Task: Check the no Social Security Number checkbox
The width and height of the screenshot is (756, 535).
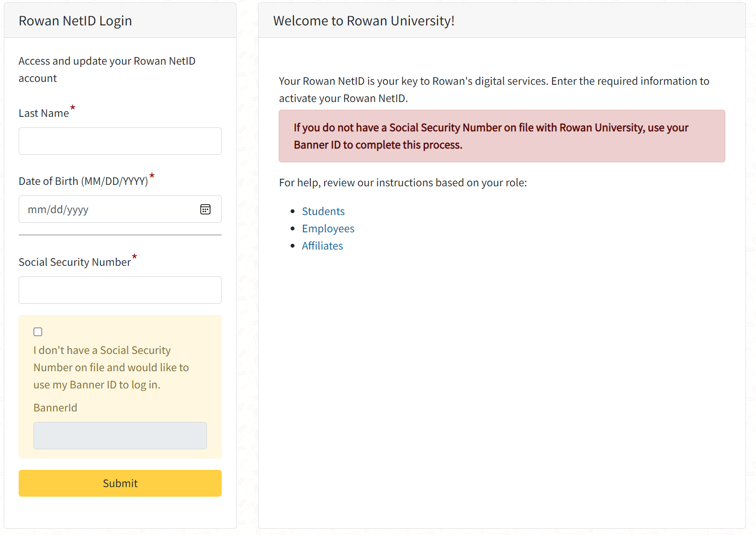Action: tap(38, 332)
